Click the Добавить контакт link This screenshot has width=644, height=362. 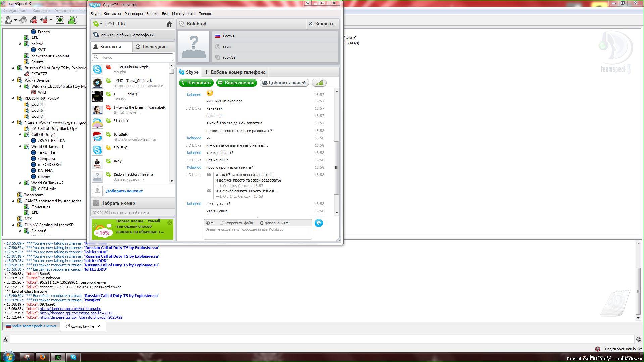pos(125,191)
